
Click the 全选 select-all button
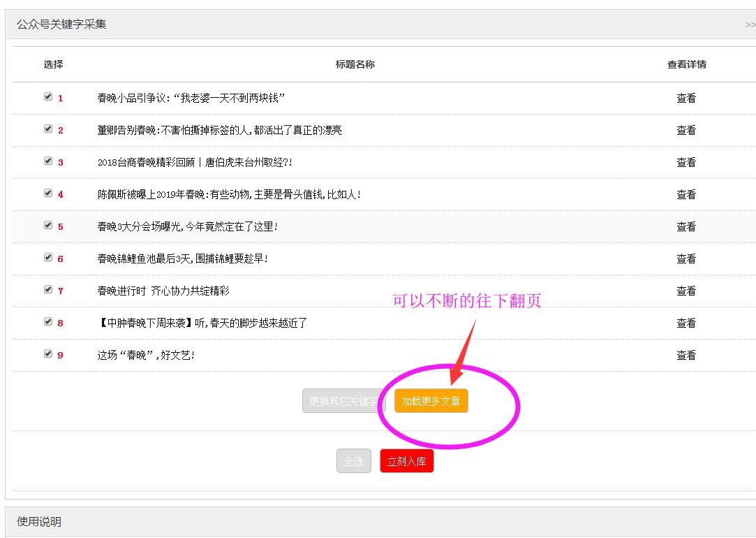click(353, 461)
